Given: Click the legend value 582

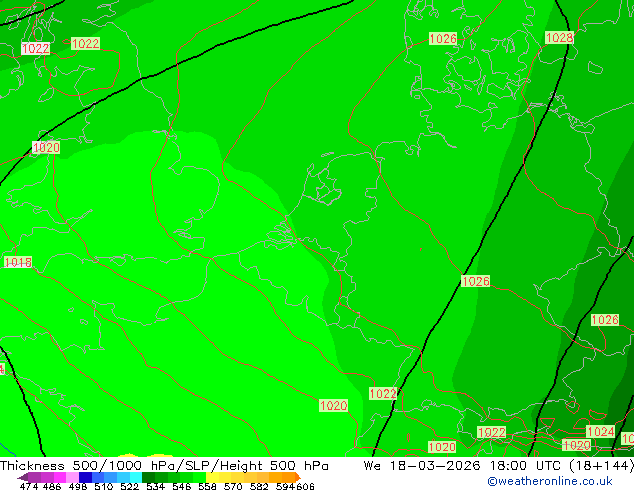Looking at the screenshot, I should [259, 486].
